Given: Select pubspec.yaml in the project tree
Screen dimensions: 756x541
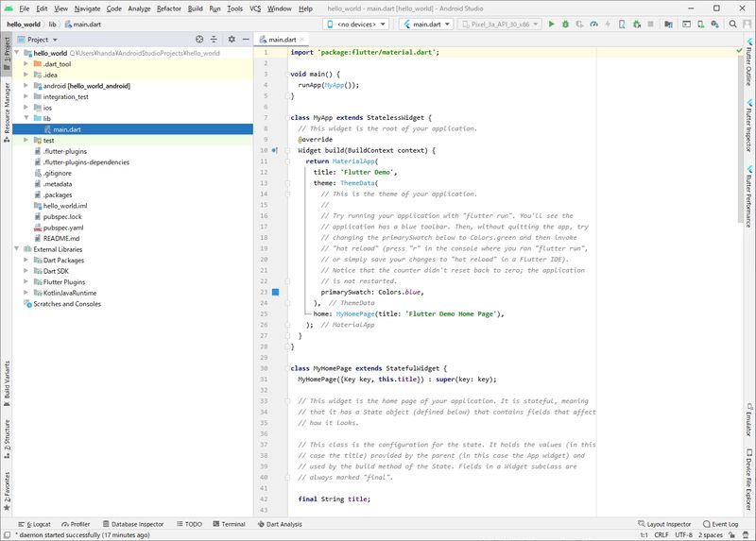Looking at the screenshot, I should tap(63, 228).
